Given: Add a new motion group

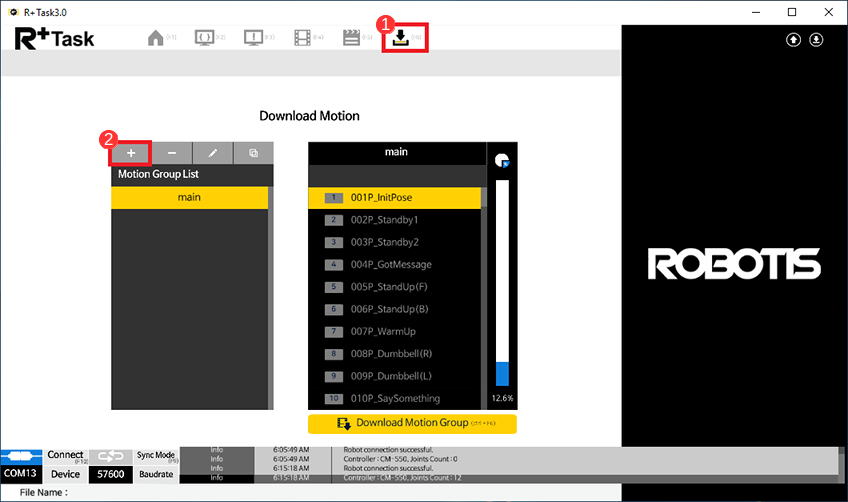Looking at the screenshot, I should [x=131, y=153].
